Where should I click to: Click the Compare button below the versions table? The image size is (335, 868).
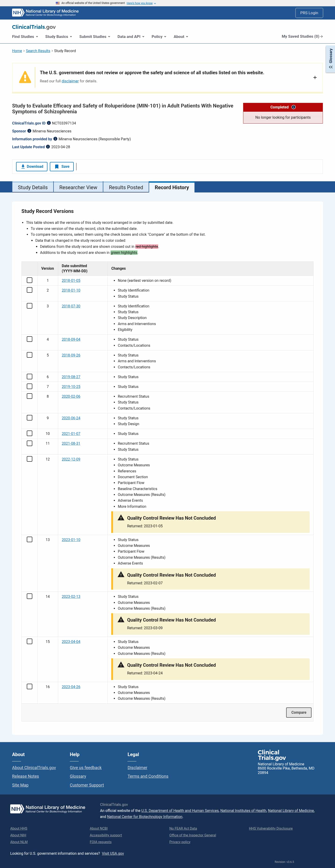pos(299,712)
